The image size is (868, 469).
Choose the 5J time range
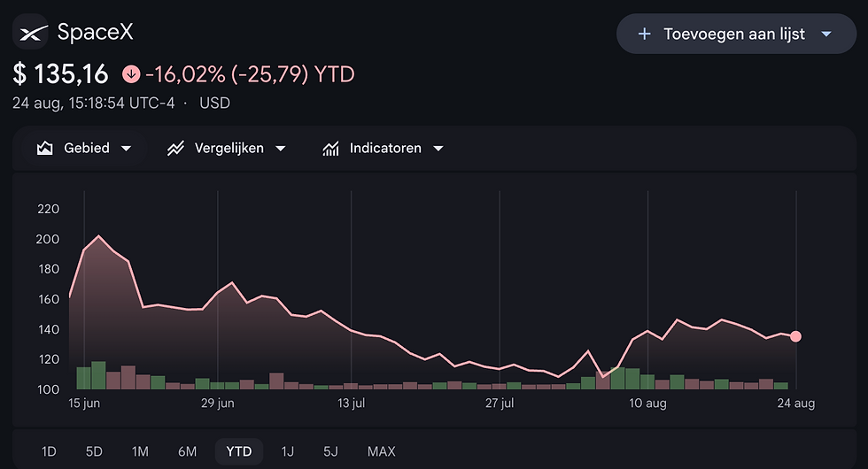coord(330,452)
